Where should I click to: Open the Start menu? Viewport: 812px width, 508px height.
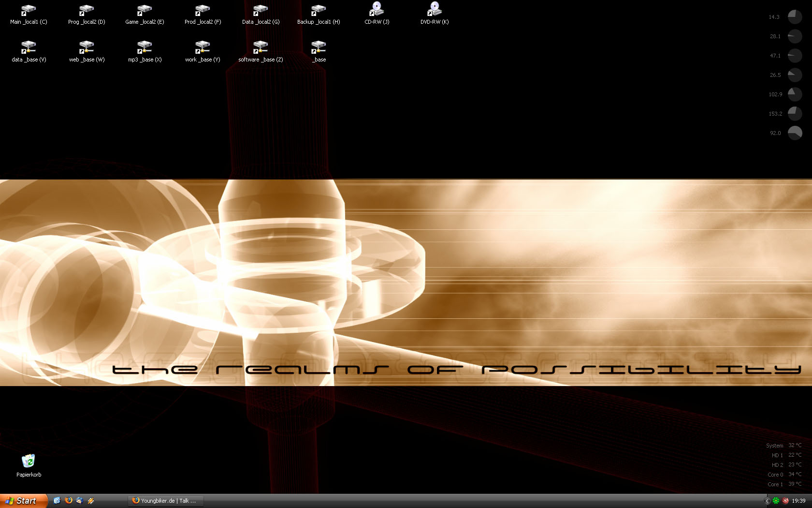coord(23,501)
